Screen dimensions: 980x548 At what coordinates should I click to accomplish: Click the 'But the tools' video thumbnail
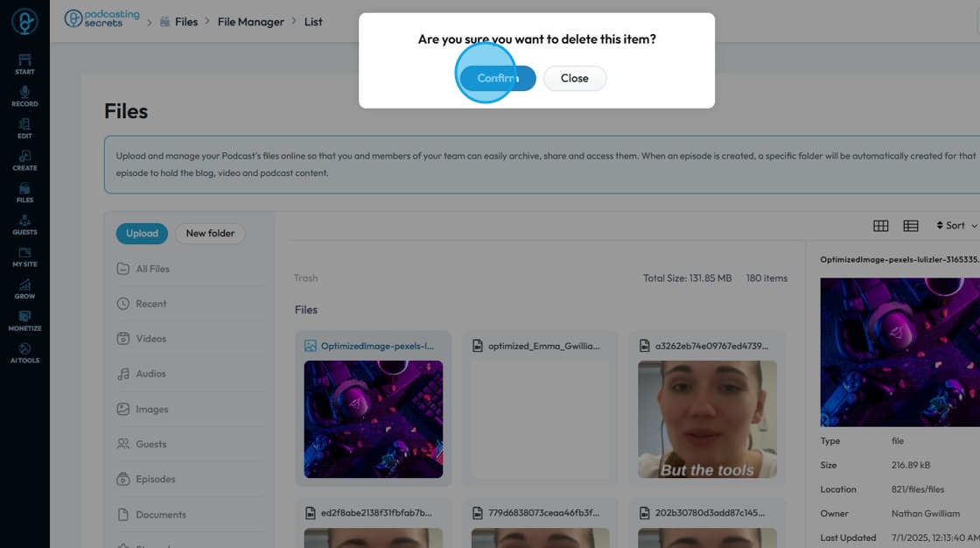[x=708, y=419]
